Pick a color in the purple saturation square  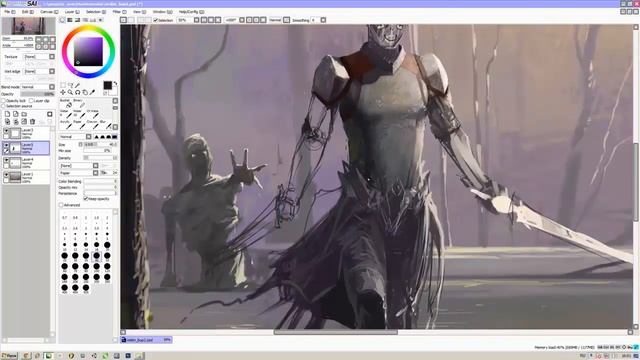(x=88, y=51)
